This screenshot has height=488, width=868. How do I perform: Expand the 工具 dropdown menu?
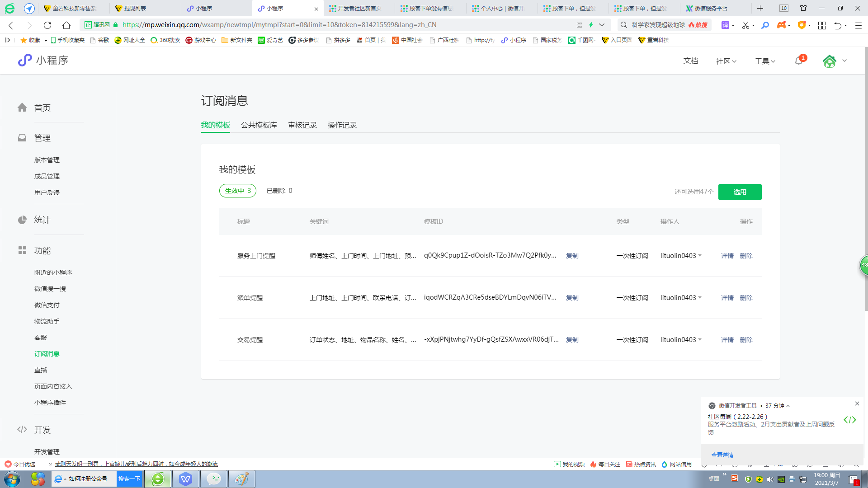point(765,61)
